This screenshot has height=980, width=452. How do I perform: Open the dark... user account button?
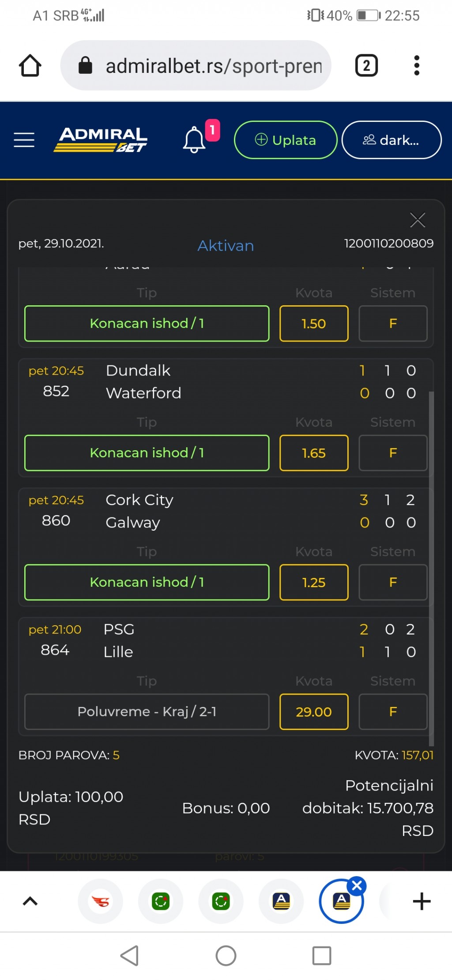pyautogui.click(x=392, y=140)
